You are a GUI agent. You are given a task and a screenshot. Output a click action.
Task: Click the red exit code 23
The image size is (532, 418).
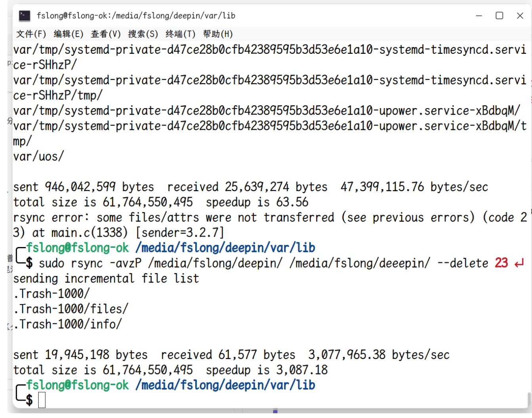click(501, 263)
